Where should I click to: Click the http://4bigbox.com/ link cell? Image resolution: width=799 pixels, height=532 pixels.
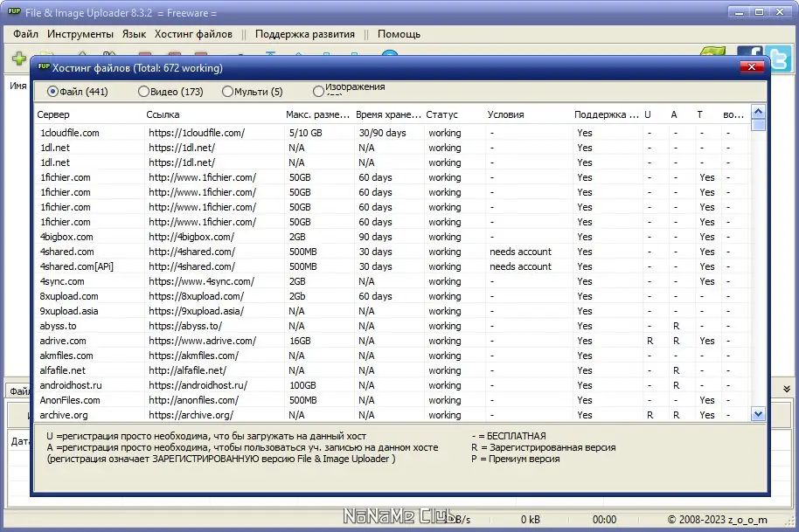click(191, 237)
